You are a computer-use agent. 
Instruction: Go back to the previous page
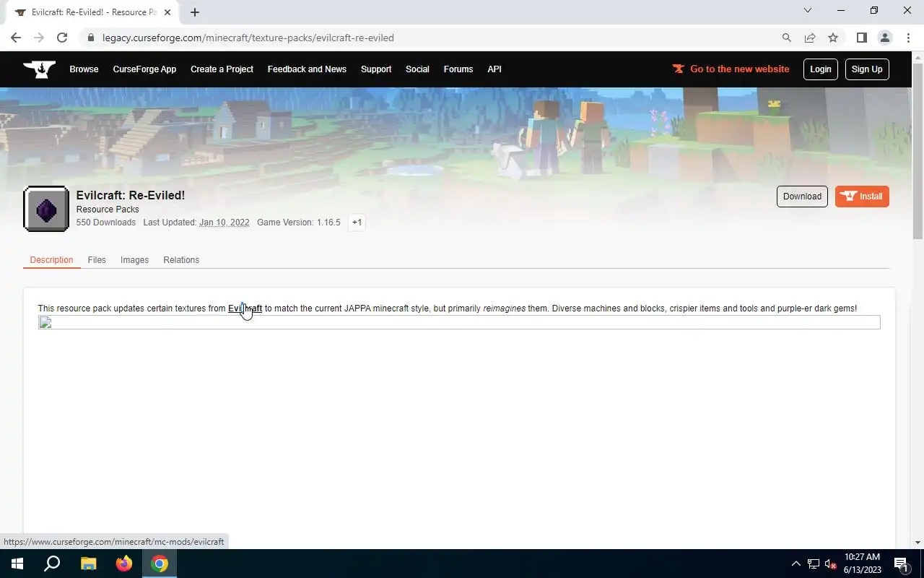coord(16,38)
